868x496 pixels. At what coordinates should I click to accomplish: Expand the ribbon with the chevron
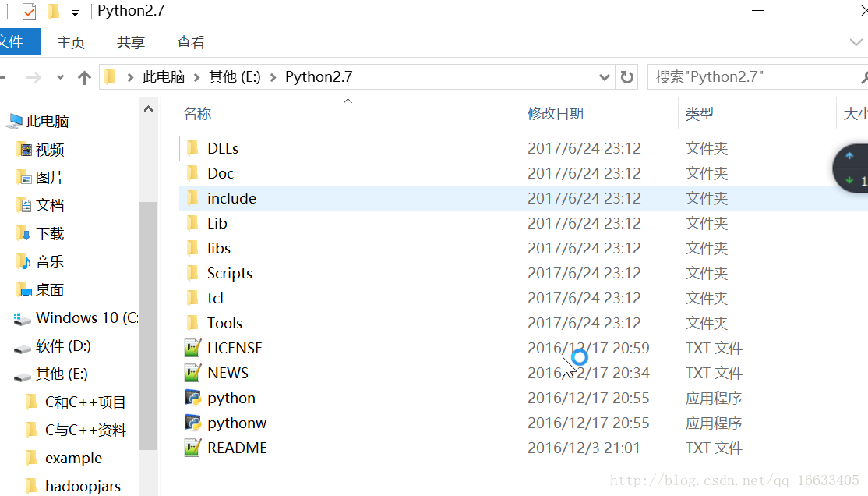(x=856, y=42)
